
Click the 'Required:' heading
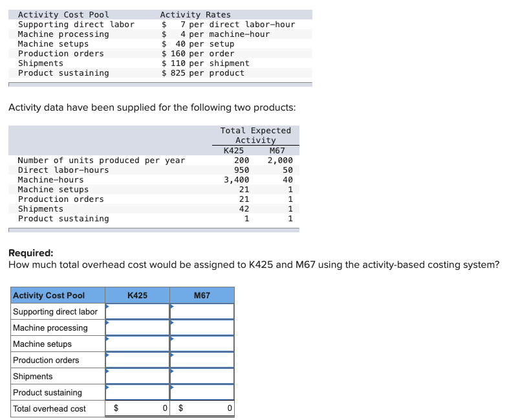coord(30,253)
